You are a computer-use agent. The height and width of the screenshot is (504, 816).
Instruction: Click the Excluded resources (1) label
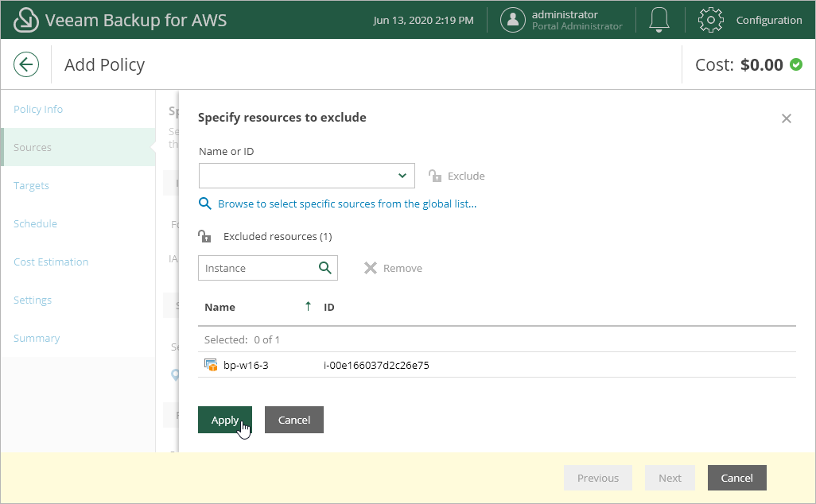(x=278, y=236)
